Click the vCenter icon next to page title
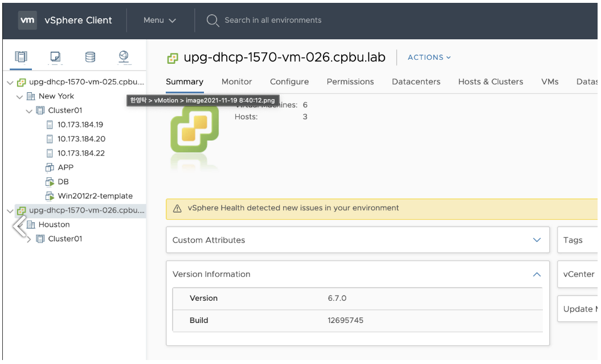This screenshot has width=601, height=364. point(173,58)
